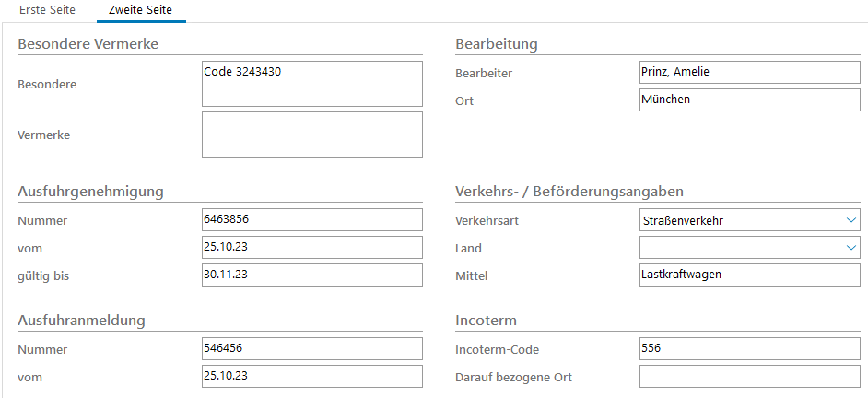Click the gültig bis date field

(311, 275)
